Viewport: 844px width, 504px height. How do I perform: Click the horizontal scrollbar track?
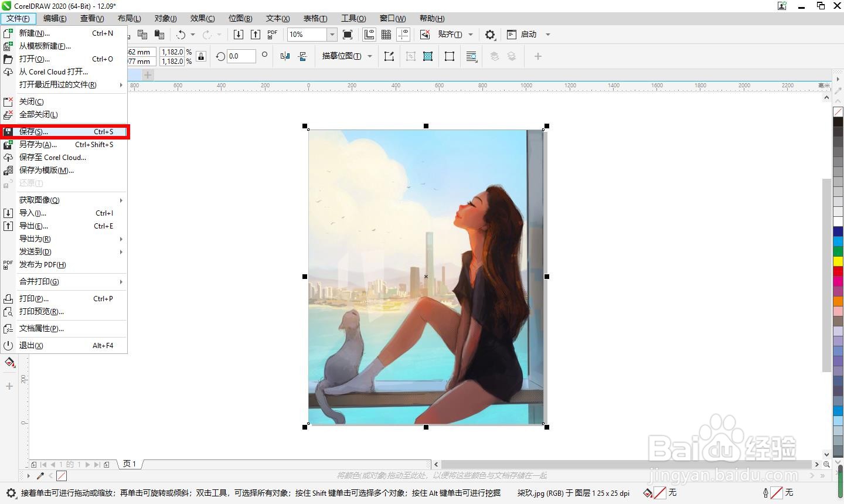[x=625, y=464]
